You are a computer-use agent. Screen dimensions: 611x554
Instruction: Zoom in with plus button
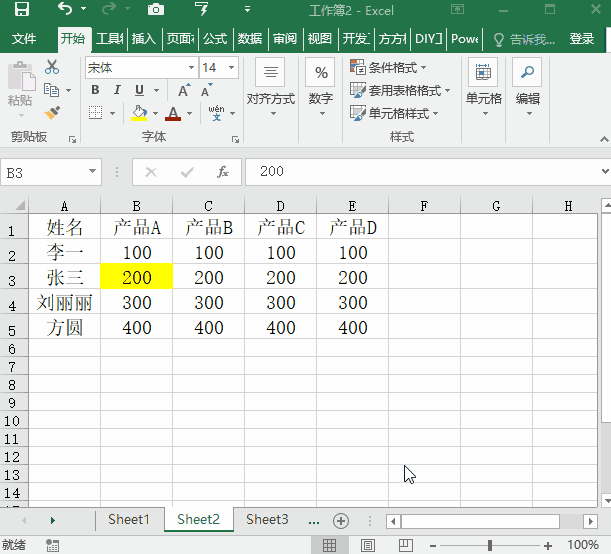(x=548, y=545)
